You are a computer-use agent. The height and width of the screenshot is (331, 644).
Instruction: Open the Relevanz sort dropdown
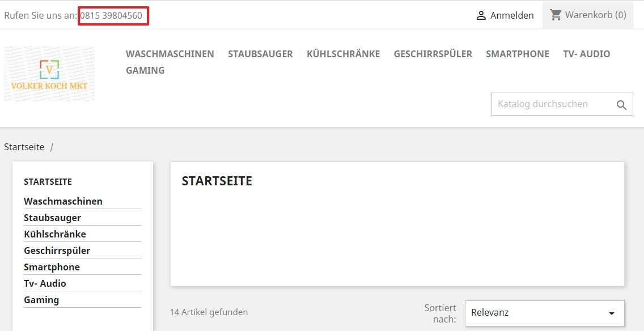[545, 313]
